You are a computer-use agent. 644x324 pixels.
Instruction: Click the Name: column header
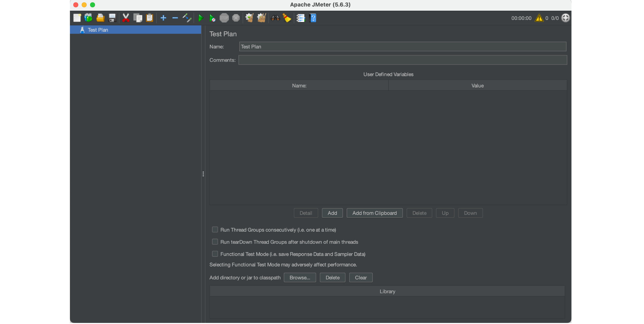coord(299,86)
